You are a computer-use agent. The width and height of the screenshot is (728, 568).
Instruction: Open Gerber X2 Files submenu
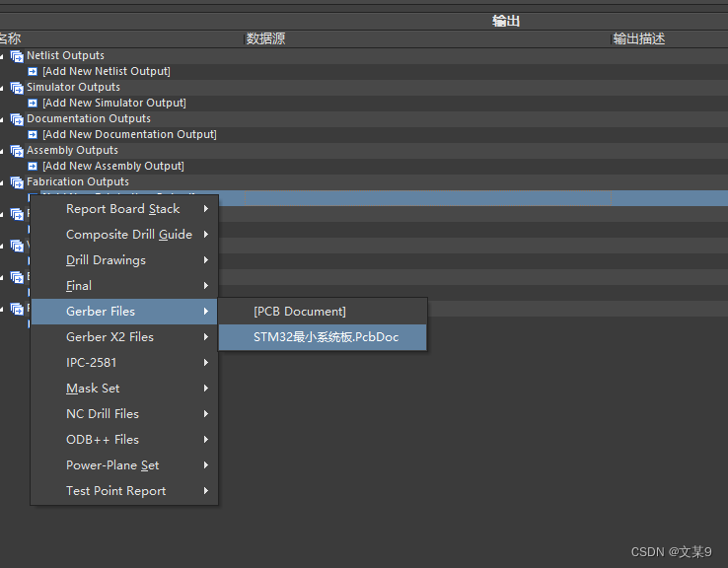coord(124,337)
